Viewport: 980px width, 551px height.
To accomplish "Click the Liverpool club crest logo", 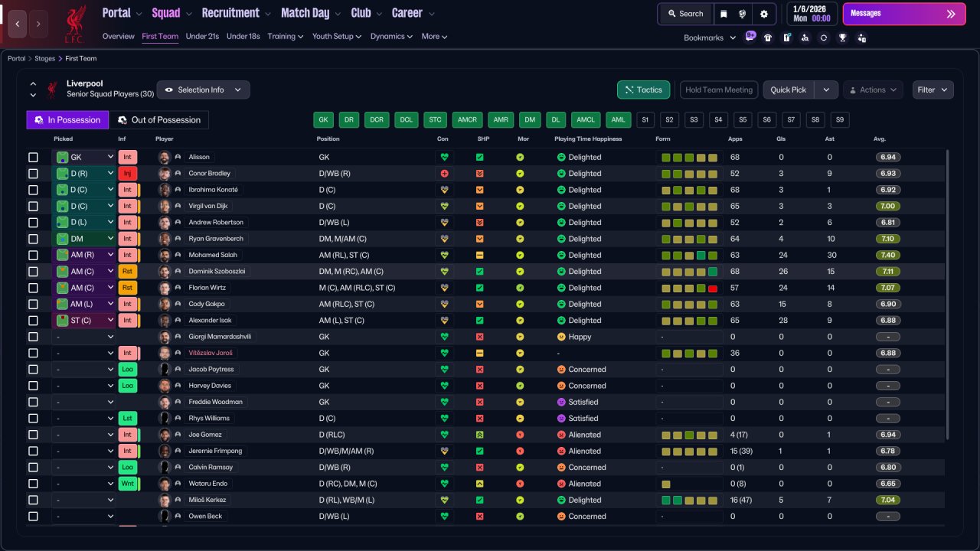I will pyautogui.click(x=75, y=24).
